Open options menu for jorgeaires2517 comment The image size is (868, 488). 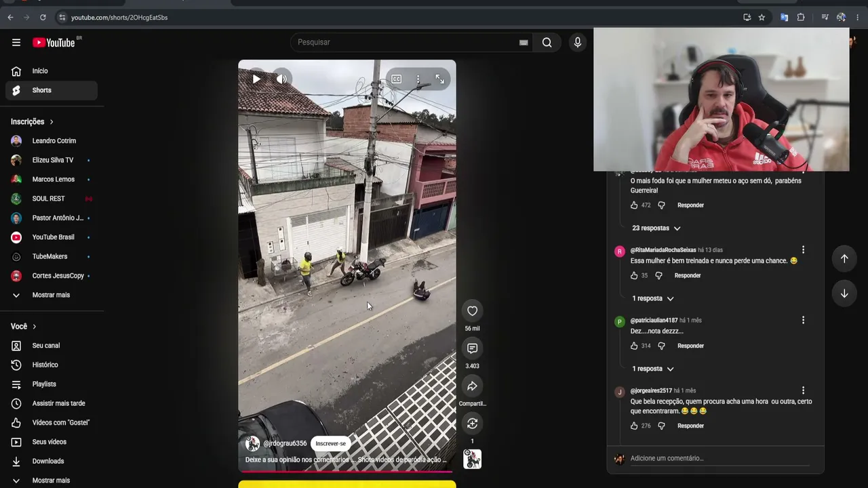pyautogui.click(x=803, y=391)
